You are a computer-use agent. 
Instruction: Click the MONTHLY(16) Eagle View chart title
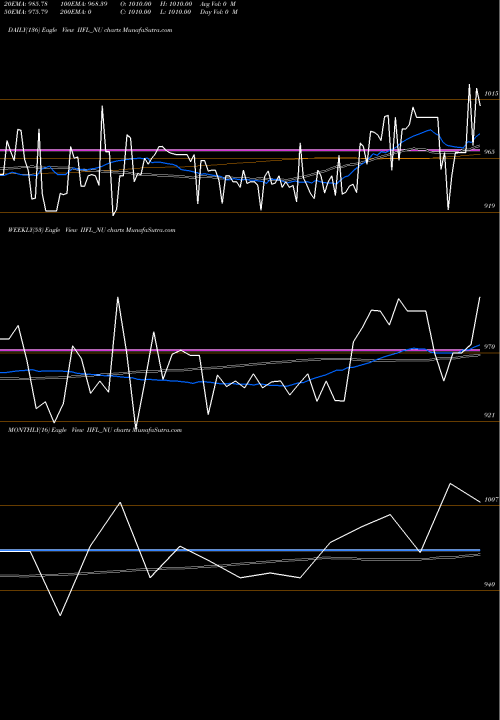click(95, 430)
